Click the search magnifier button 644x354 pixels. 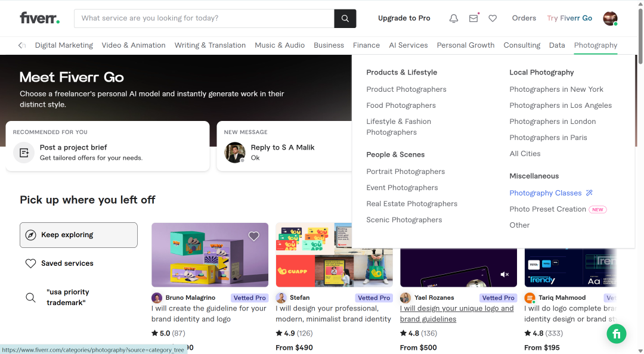[x=345, y=18]
